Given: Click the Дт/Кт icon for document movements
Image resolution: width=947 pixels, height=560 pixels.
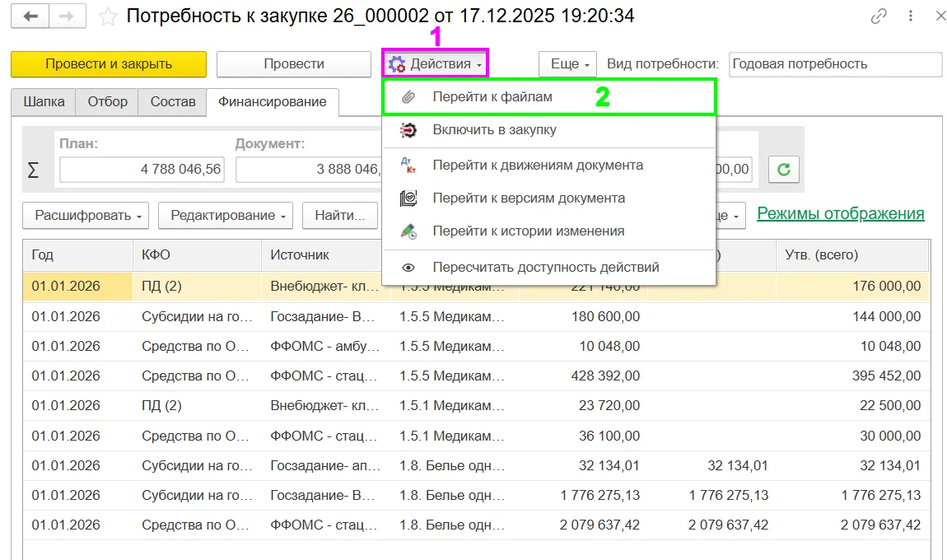Looking at the screenshot, I should (409, 165).
